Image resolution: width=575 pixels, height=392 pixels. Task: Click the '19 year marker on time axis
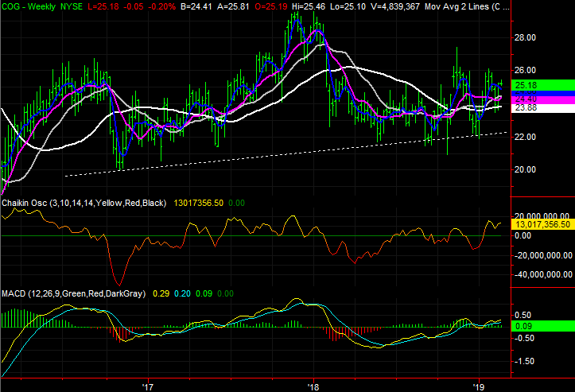(479, 386)
